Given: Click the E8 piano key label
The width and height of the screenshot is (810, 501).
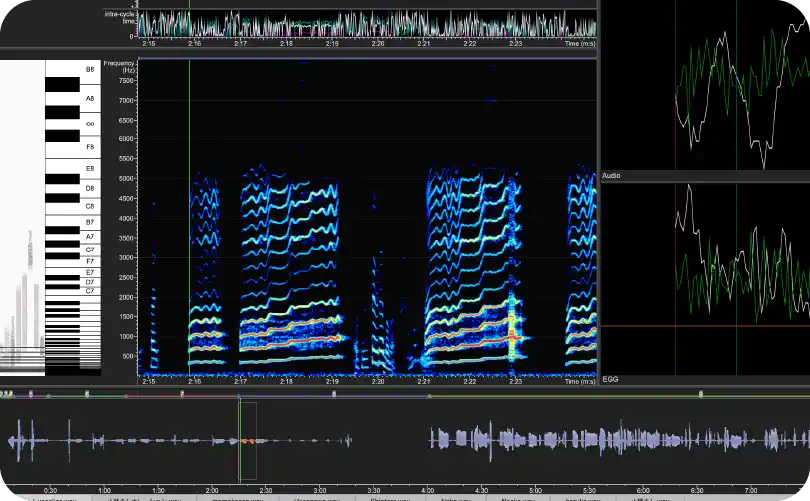Looking at the screenshot, I should tap(90, 168).
